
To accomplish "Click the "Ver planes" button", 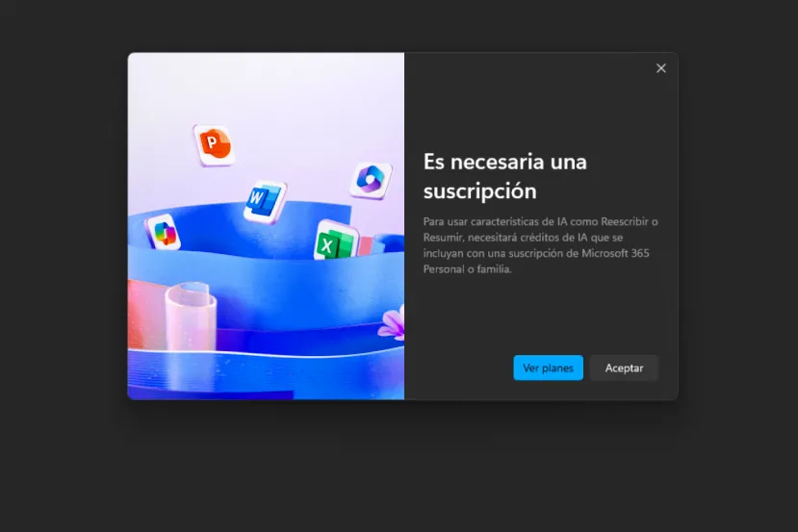I will [x=548, y=367].
